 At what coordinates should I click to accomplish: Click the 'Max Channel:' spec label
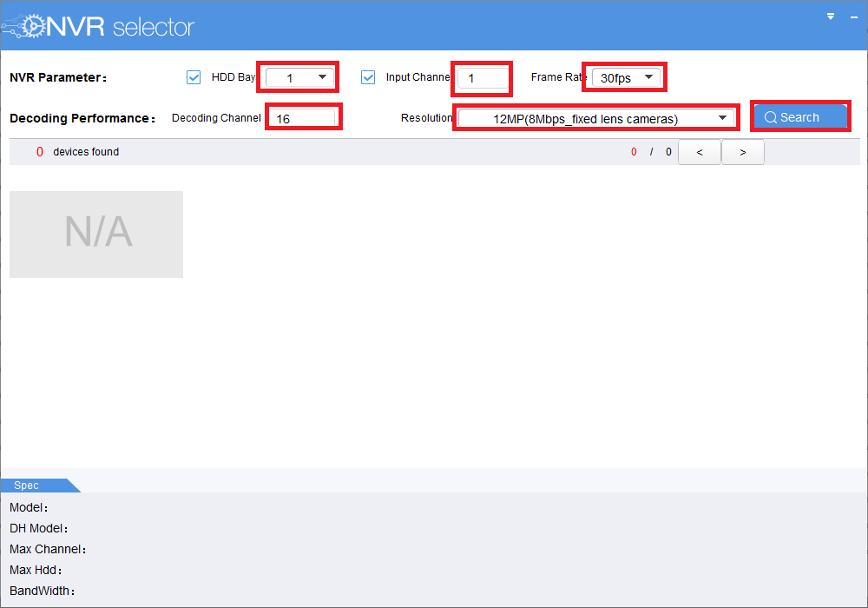[48, 549]
